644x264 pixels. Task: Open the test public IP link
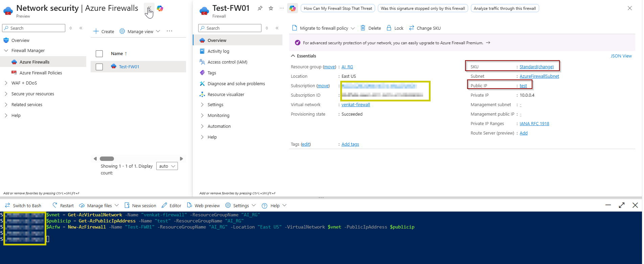tap(523, 86)
